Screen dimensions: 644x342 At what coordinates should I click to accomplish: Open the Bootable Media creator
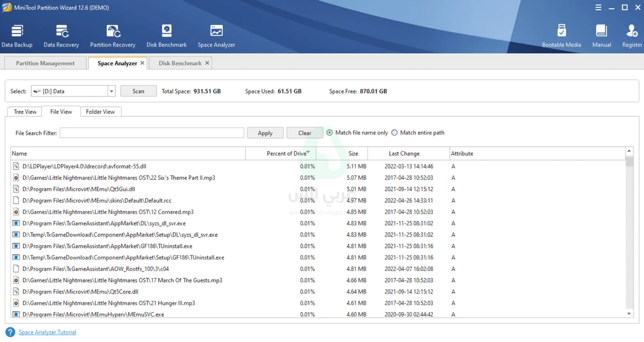pyautogui.click(x=562, y=35)
